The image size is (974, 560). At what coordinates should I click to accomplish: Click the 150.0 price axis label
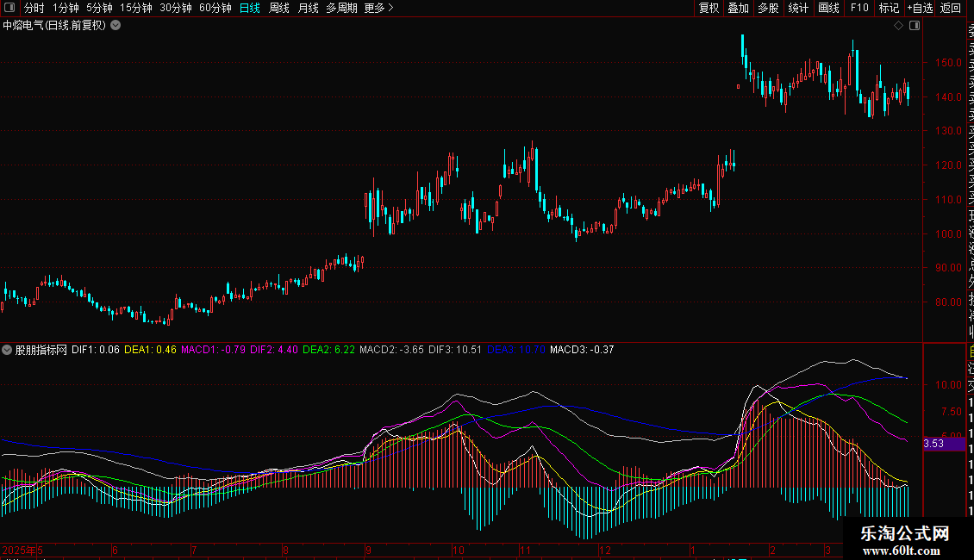point(948,63)
